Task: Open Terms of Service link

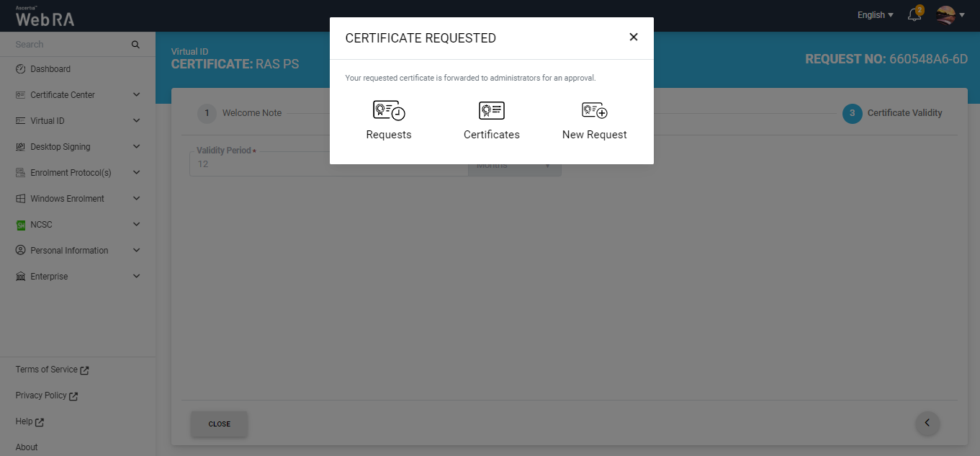Action: point(52,370)
